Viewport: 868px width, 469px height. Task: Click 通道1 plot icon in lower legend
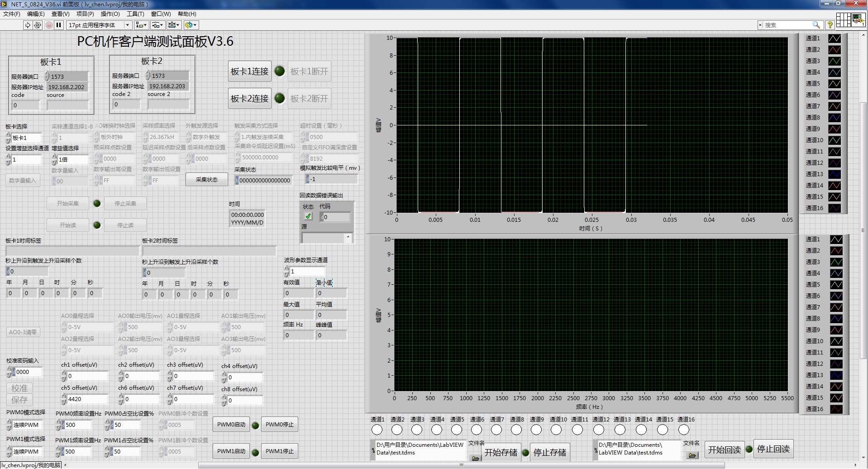click(836, 239)
